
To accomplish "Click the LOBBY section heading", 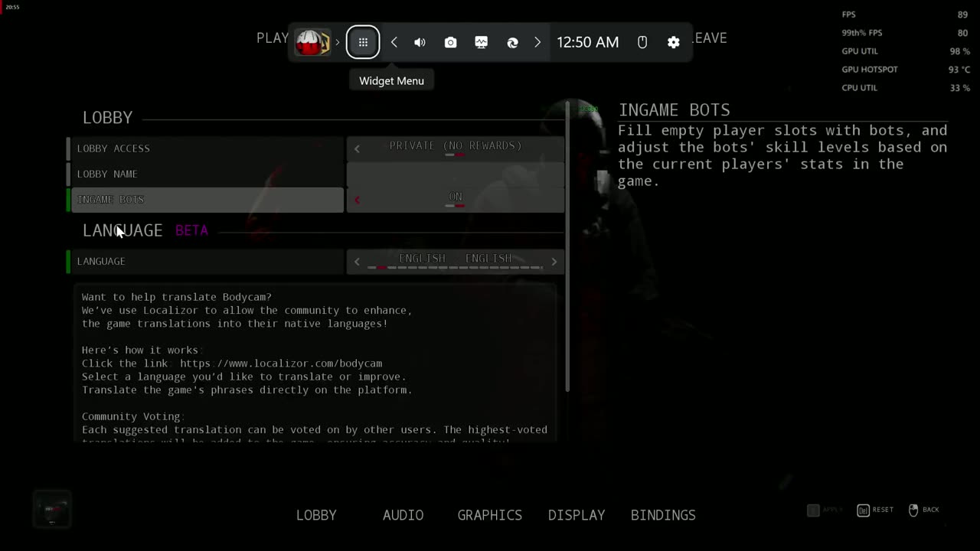I will [x=107, y=118].
